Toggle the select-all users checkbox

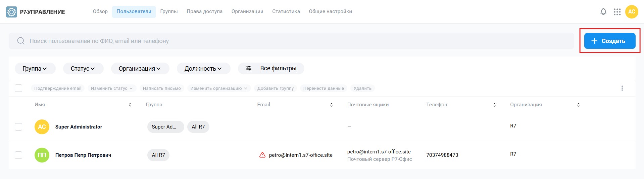[18, 88]
